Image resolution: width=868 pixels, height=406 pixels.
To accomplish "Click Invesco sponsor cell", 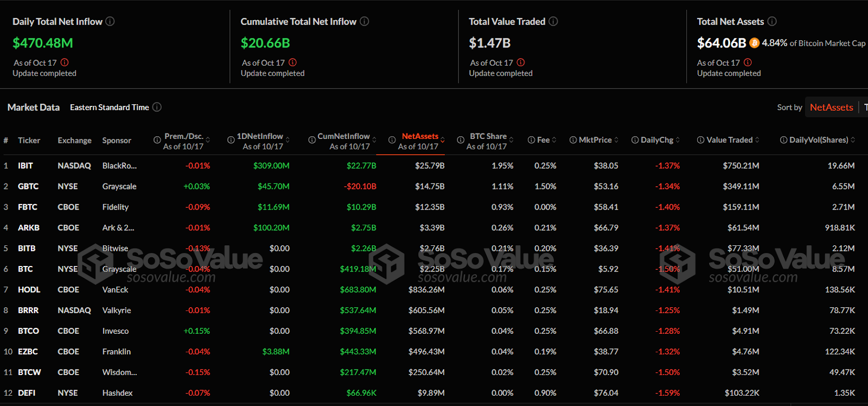I will tap(116, 331).
